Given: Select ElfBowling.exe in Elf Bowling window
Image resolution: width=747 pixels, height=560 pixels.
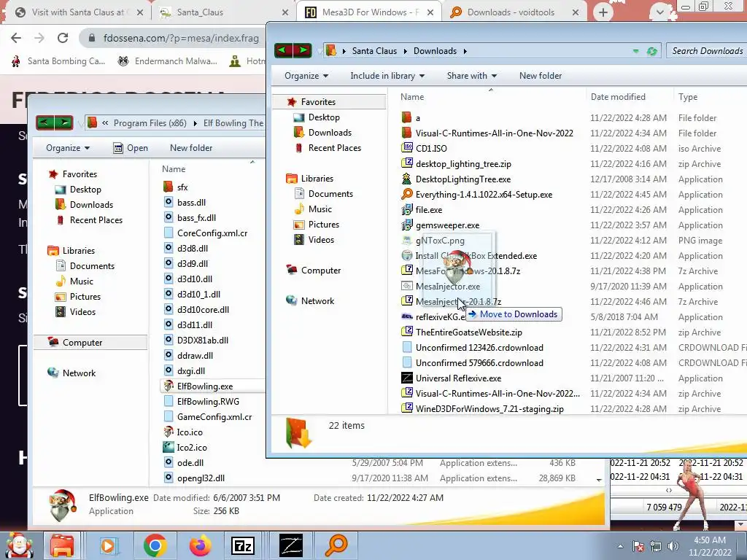Looking at the screenshot, I should [205, 386].
